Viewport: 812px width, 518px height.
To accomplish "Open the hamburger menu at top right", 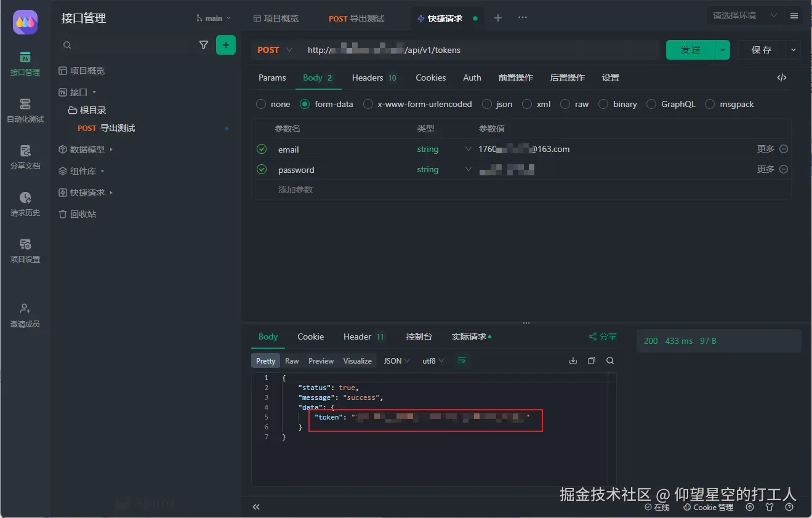I will [x=794, y=16].
